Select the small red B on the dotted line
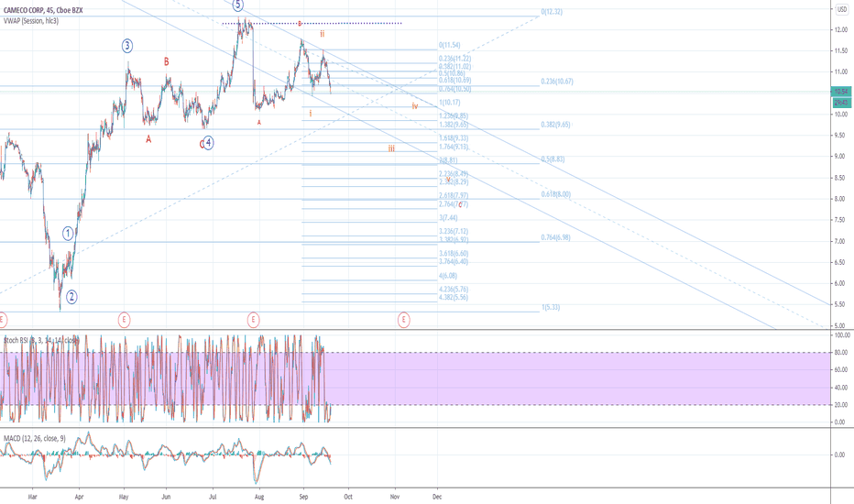The image size is (854, 504). click(x=299, y=24)
